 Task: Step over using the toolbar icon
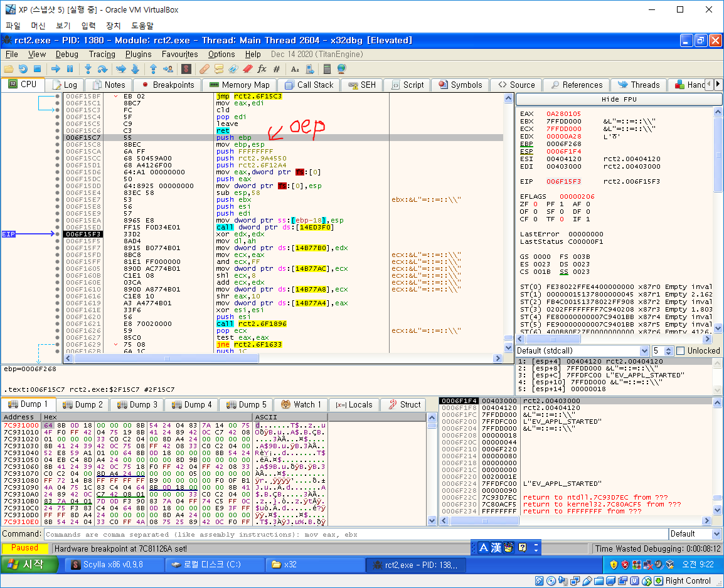[102, 69]
